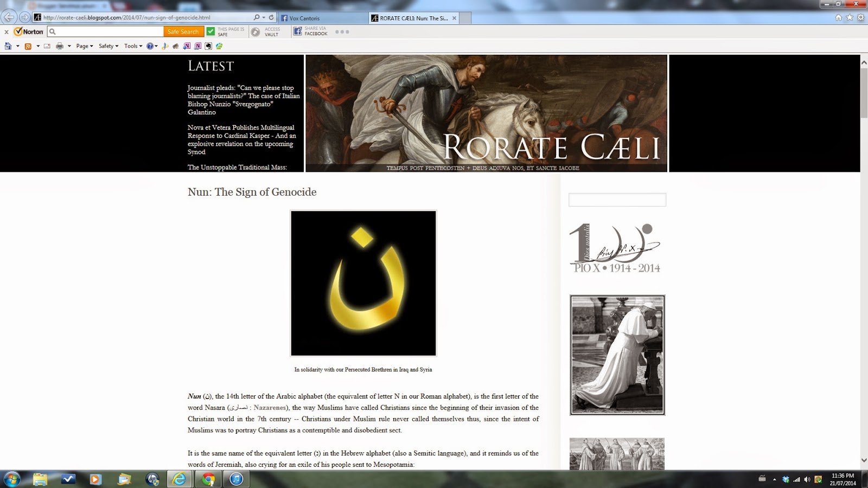Click the orange Safe Search button

pos(183,32)
